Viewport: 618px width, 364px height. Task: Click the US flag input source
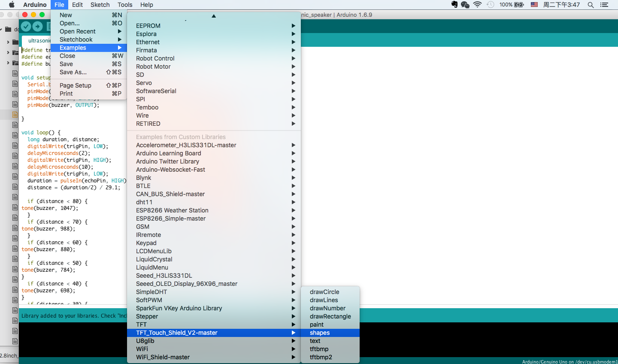tap(534, 5)
